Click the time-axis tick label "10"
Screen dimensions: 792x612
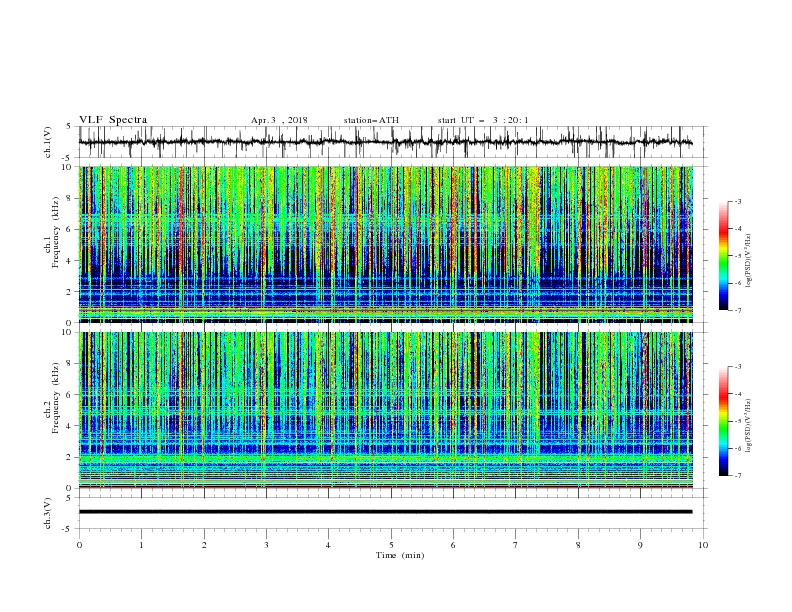click(703, 545)
